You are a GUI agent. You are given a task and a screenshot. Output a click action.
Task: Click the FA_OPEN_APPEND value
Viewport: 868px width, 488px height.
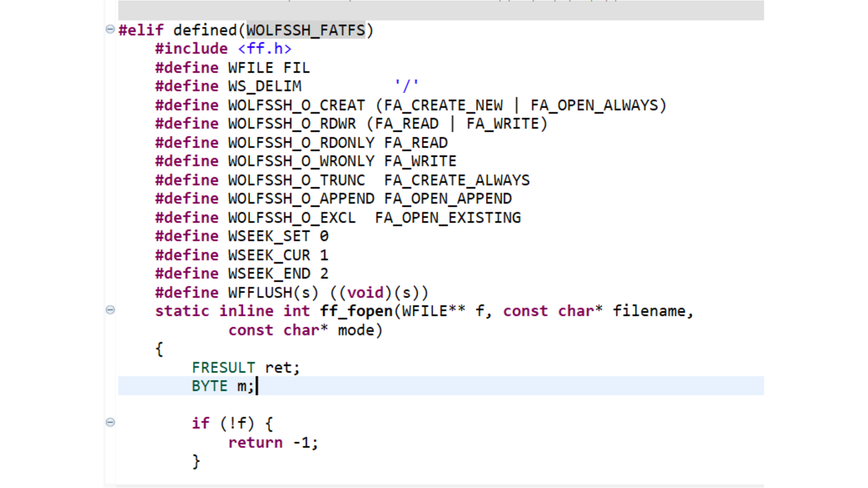[x=448, y=199]
